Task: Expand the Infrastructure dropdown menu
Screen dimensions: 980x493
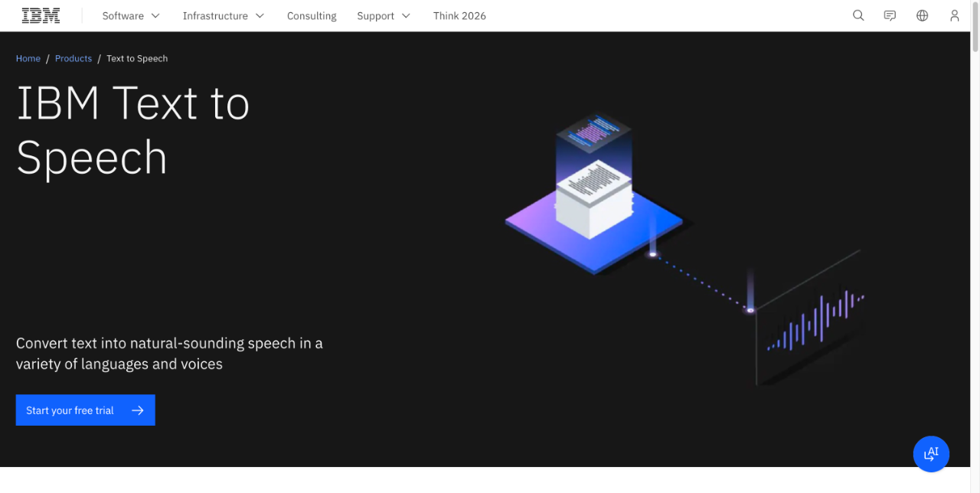Action: click(223, 15)
